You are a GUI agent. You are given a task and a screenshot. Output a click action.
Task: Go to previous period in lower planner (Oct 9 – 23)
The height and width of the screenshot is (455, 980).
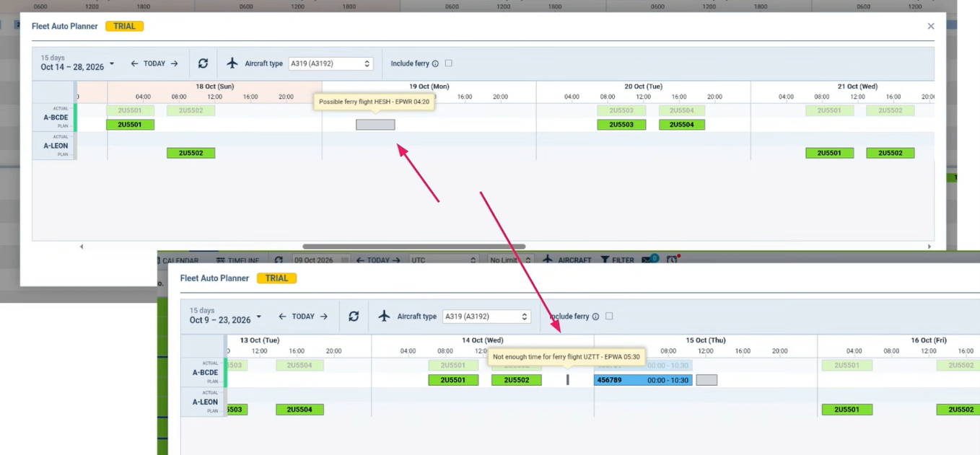click(x=283, y=317)
